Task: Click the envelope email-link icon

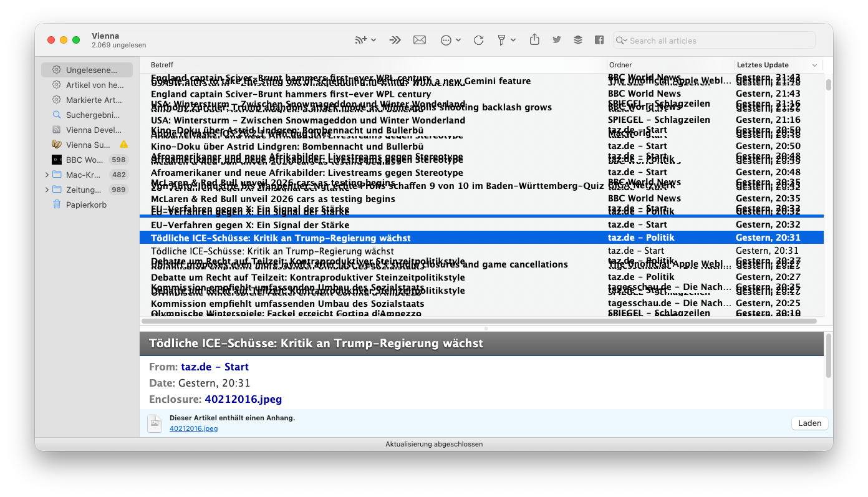Action: click(x=420, y=40)
